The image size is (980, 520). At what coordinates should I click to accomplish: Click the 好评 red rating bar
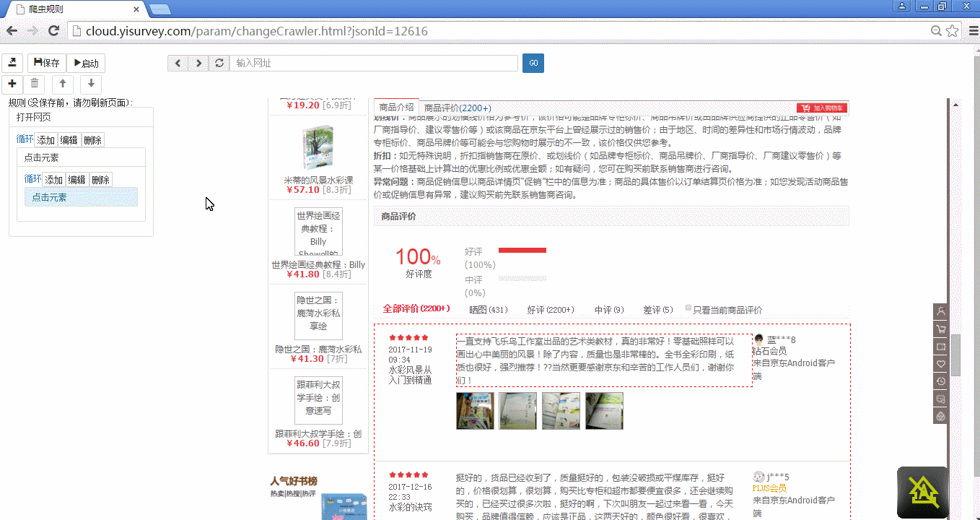click(522, 250)
